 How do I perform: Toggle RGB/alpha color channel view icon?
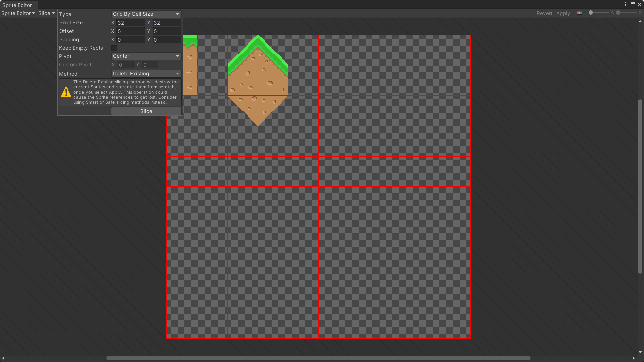579,13
